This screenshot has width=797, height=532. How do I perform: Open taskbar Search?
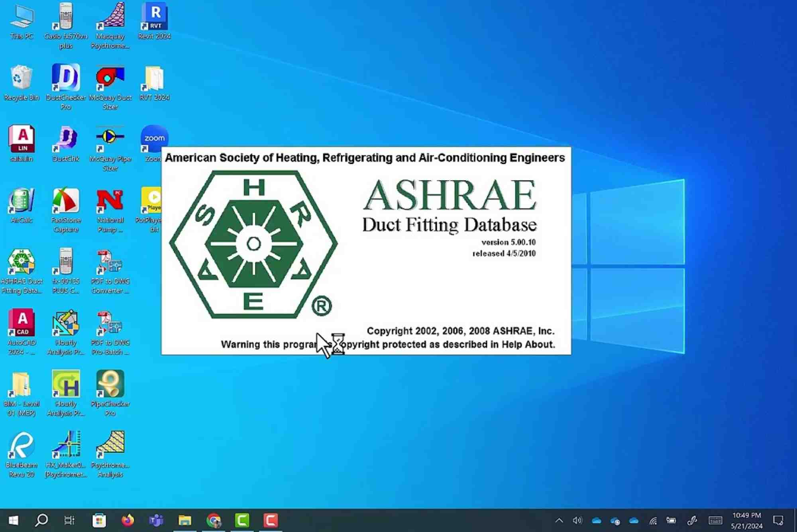tap(41, 520)
